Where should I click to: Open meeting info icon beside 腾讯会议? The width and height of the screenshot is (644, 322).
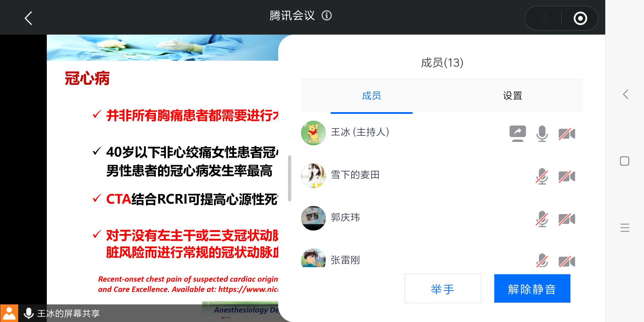pyautogui.click(x=326, y=16)
